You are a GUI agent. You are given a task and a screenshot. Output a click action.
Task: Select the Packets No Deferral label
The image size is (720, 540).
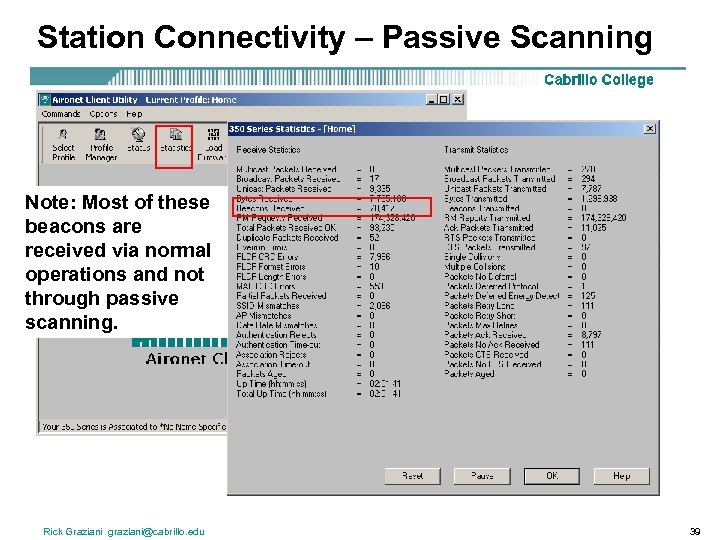click(x=480, y=277)
